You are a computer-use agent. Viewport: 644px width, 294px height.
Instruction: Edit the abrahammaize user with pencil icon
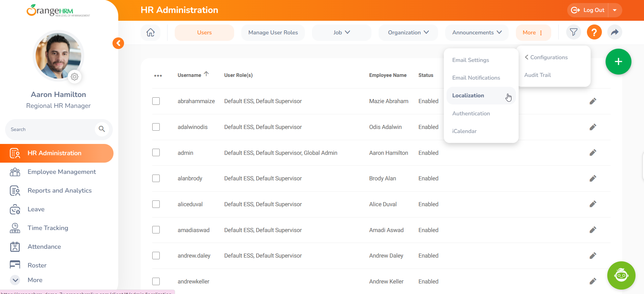click(593, 101)
